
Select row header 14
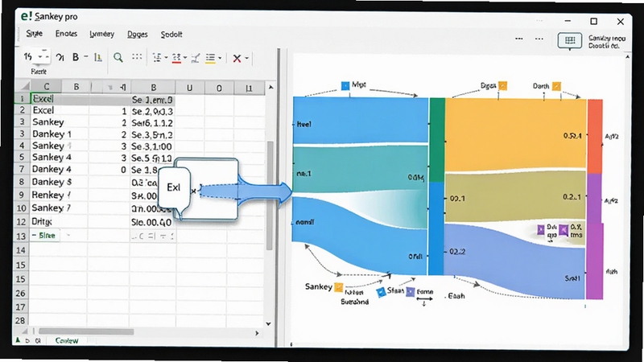(21, 250)
